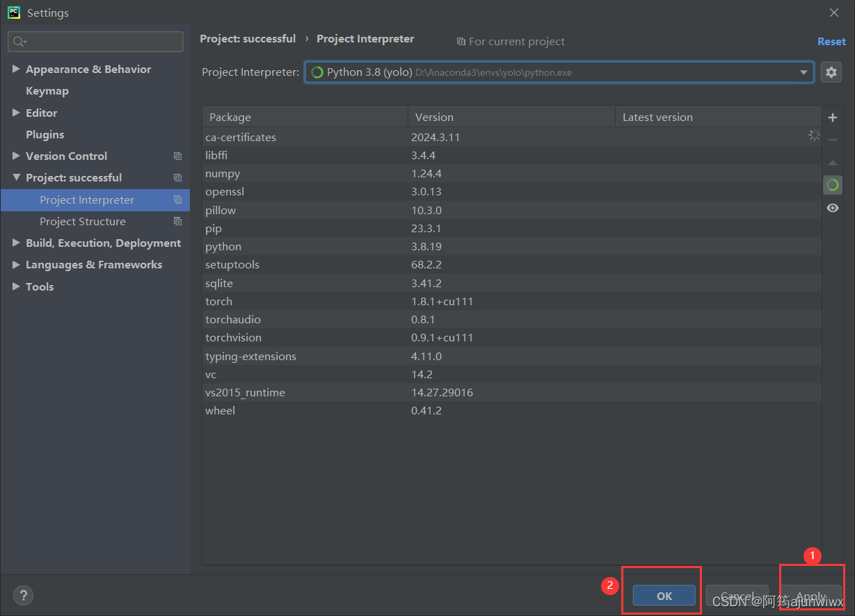Select the pip package row
This screenshot has width=855, height=616.
click(x=512, y=228)
